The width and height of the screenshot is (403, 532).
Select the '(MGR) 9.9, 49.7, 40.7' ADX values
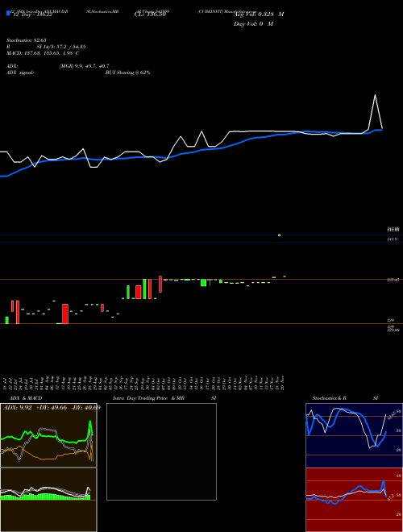click(84, 66)
